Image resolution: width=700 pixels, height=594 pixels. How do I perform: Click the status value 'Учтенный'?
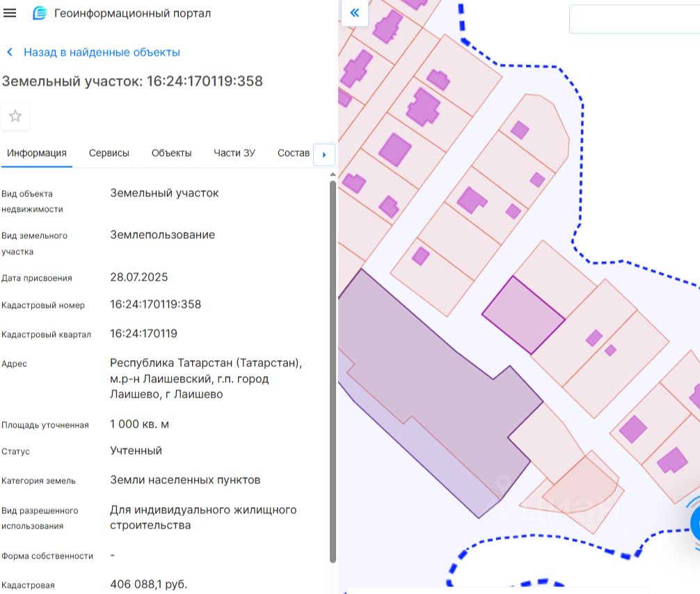(136, 451)
